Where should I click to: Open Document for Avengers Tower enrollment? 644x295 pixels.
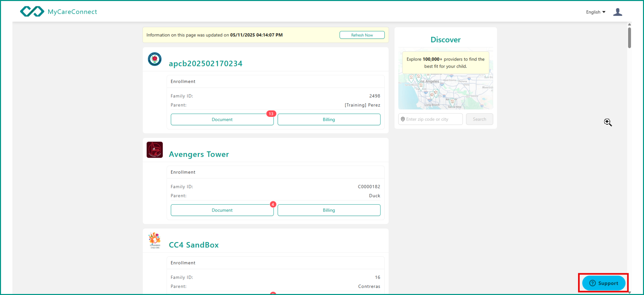click(222, 210)
